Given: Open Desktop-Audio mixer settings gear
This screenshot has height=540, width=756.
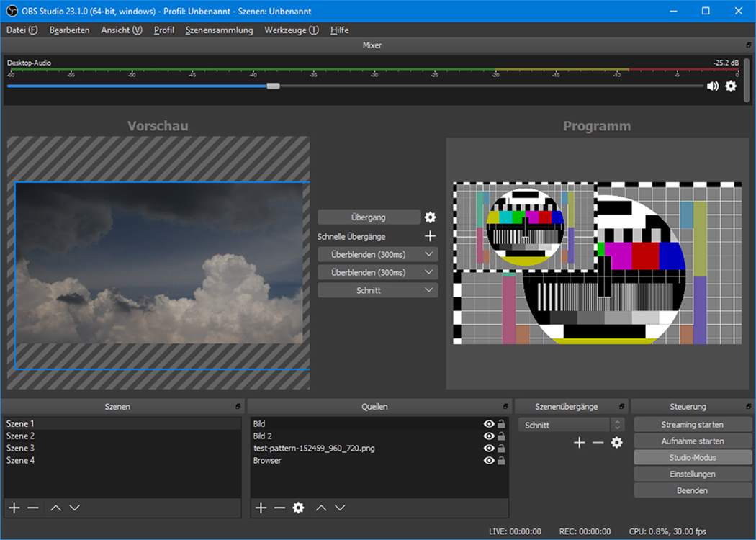Looking at the screenshot, I should click(x=731, y=86).
